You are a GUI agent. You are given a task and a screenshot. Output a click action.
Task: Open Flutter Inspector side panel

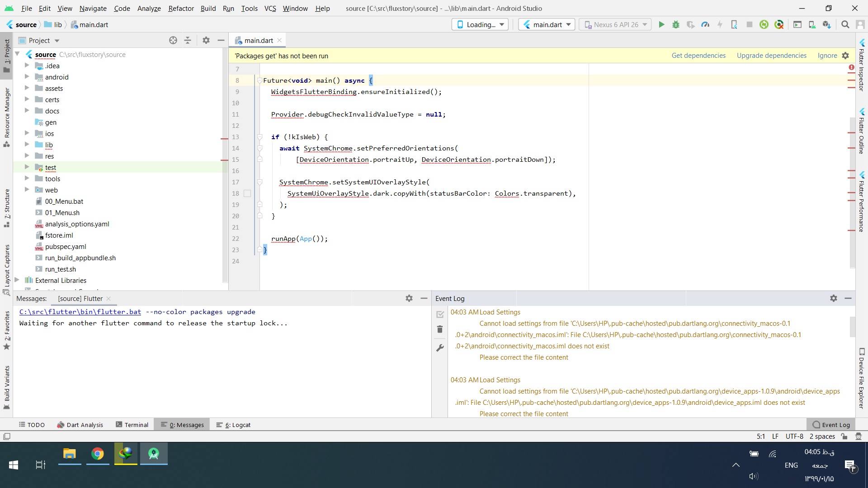(x=862, y=65)
